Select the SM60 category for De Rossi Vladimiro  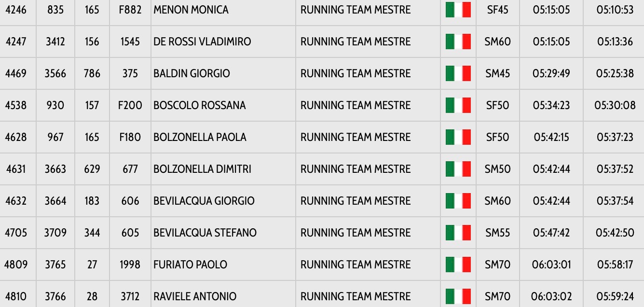tap(497, 42)
